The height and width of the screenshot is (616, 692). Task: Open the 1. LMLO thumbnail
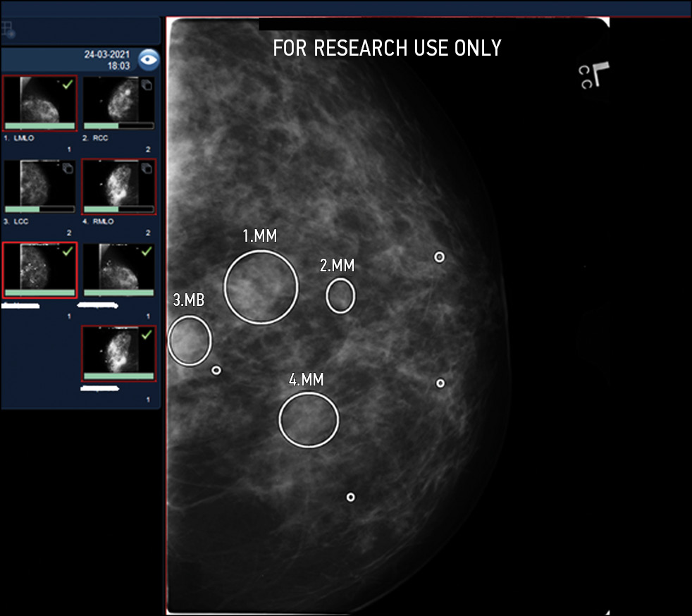tap(39, 100)
